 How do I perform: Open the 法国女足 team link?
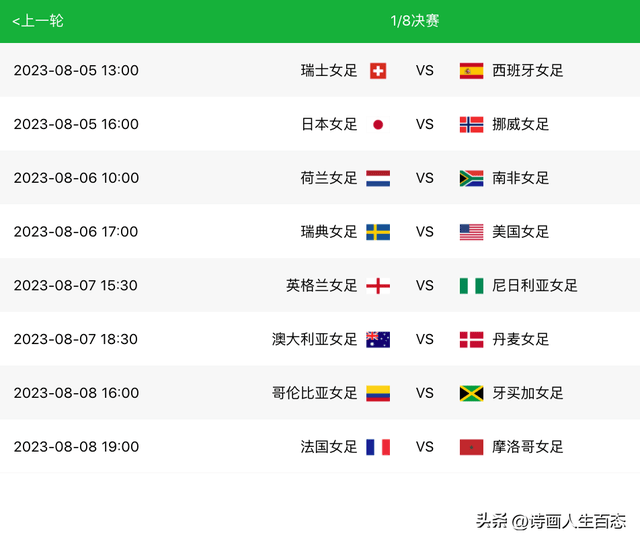329,447
